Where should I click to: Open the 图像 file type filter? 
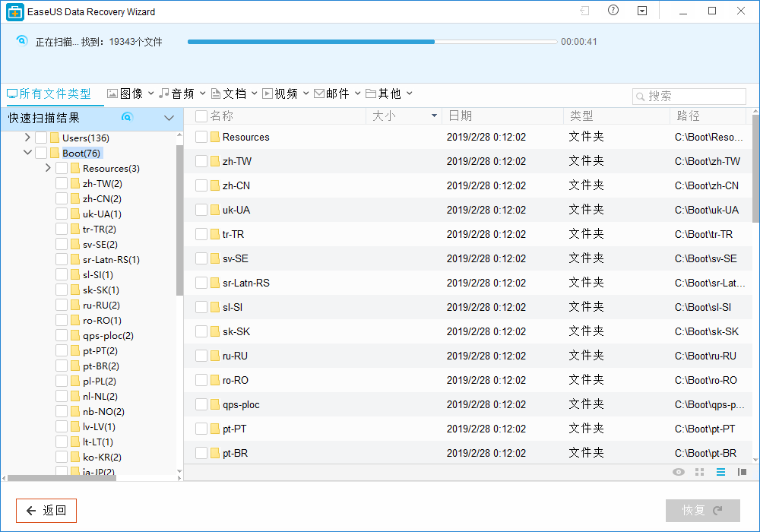(131, 93)
